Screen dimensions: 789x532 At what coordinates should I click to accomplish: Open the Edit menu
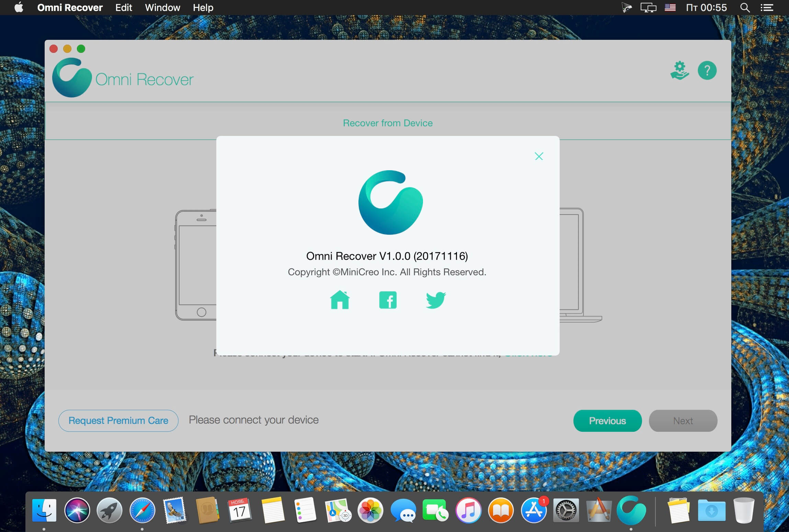(124, 8)
